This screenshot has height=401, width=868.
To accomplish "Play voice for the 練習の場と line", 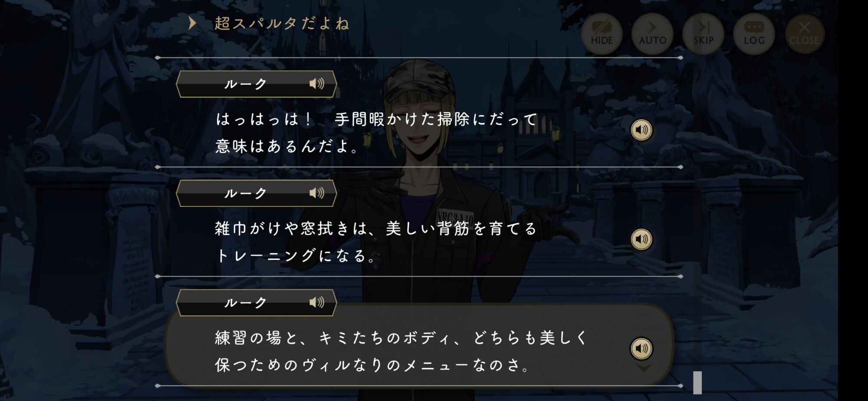I will pyautogui.click(x=641, y=348).
